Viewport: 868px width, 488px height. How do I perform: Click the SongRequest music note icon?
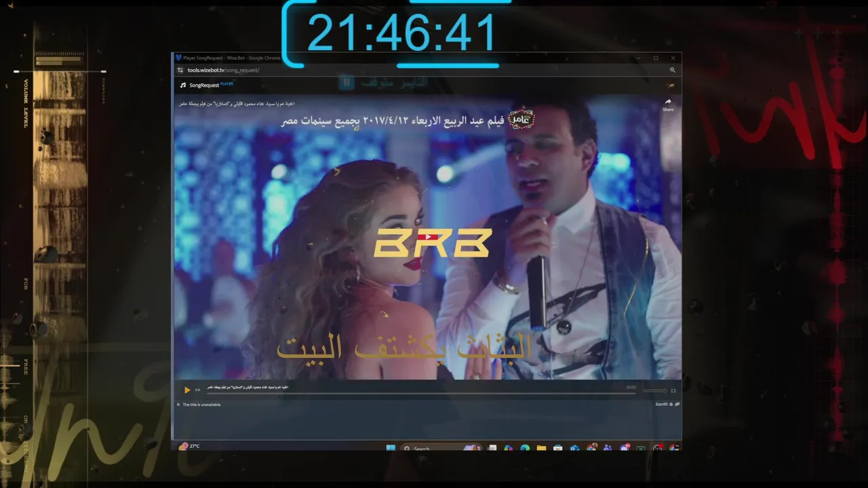coord(183,85)
